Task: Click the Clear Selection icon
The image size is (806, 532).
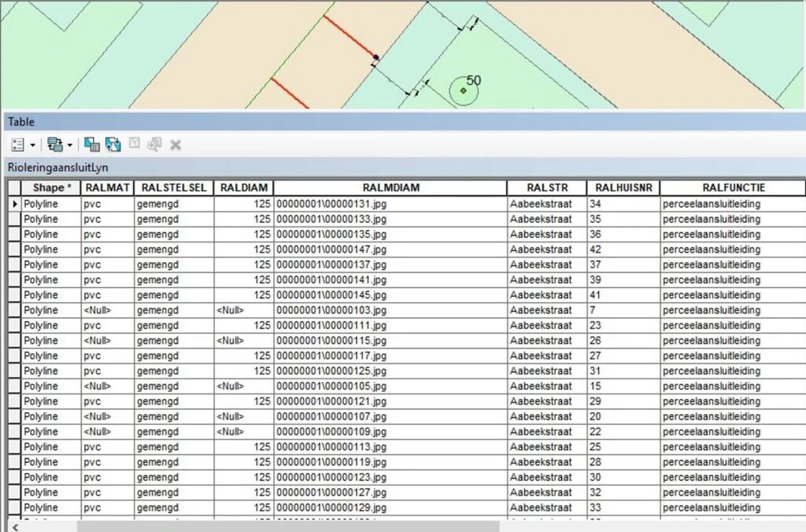Action: [x=135, y=145]
